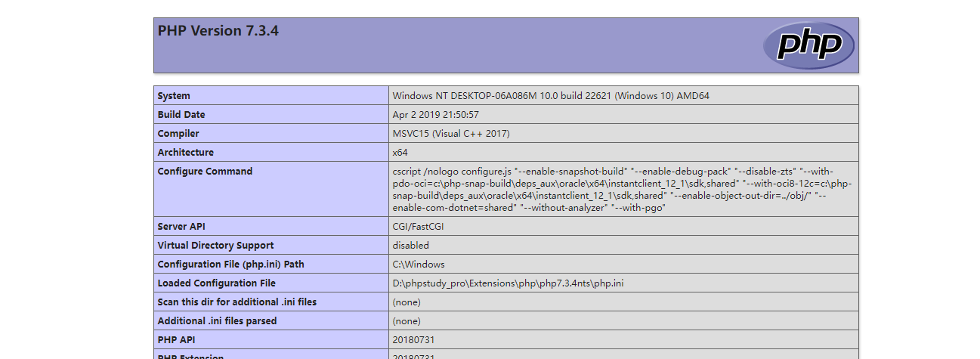The width and height of the screenshot is (980, 359).
Task: Click the 'Virtual Directory Support' label
Action: coord(215,246)
